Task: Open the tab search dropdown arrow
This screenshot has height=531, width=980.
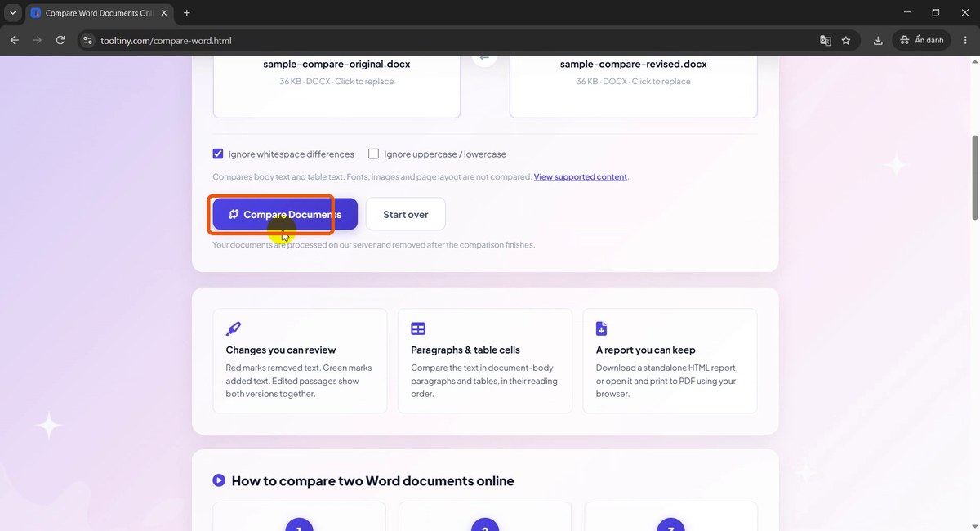Action: click(12, 13)
